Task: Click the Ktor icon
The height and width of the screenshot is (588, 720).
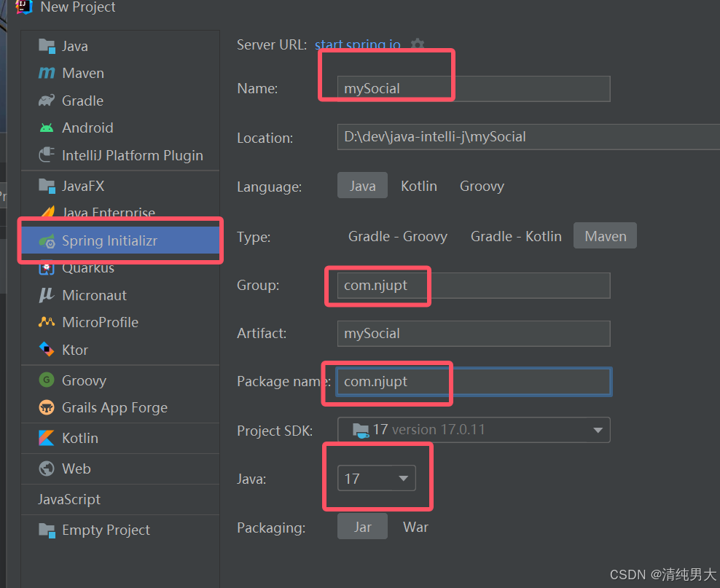Action: [47, 349]
